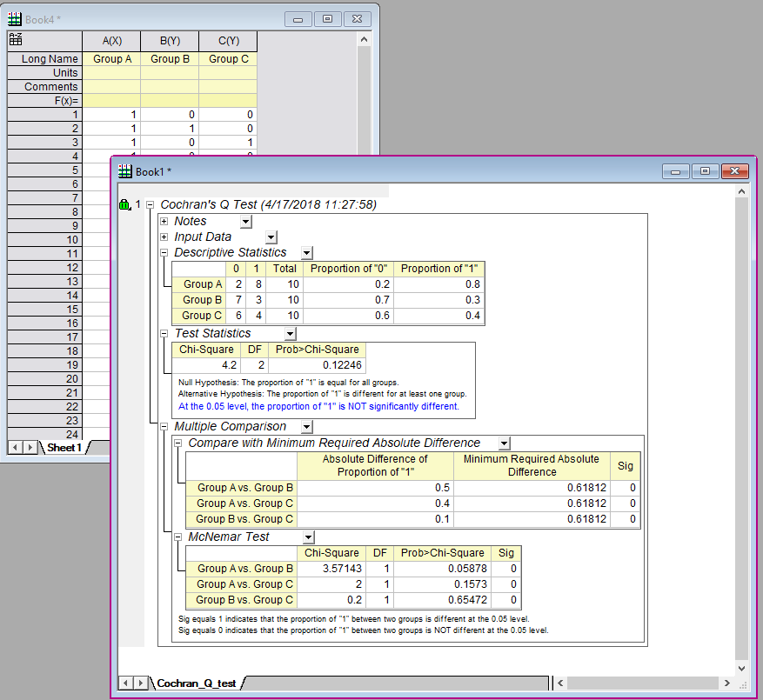The image size is (763, 700).
Task: Collapse the McNemar Test table
Action: 178,537
